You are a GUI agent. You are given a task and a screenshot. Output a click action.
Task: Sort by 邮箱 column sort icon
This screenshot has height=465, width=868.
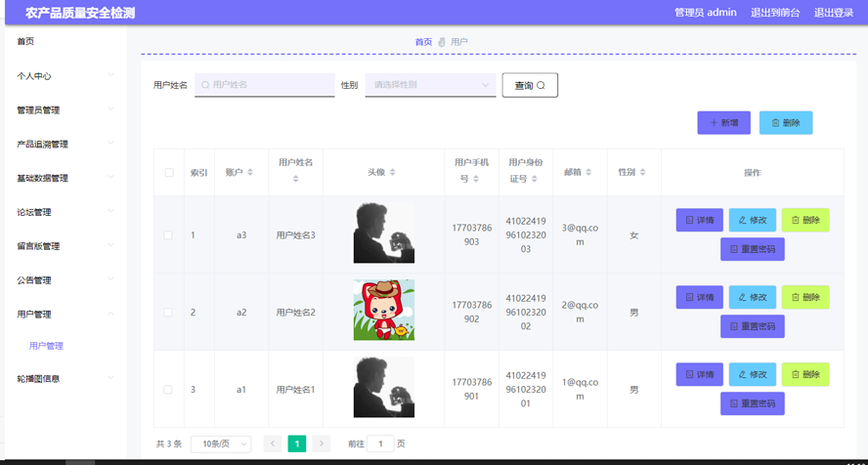coord(588,173)
